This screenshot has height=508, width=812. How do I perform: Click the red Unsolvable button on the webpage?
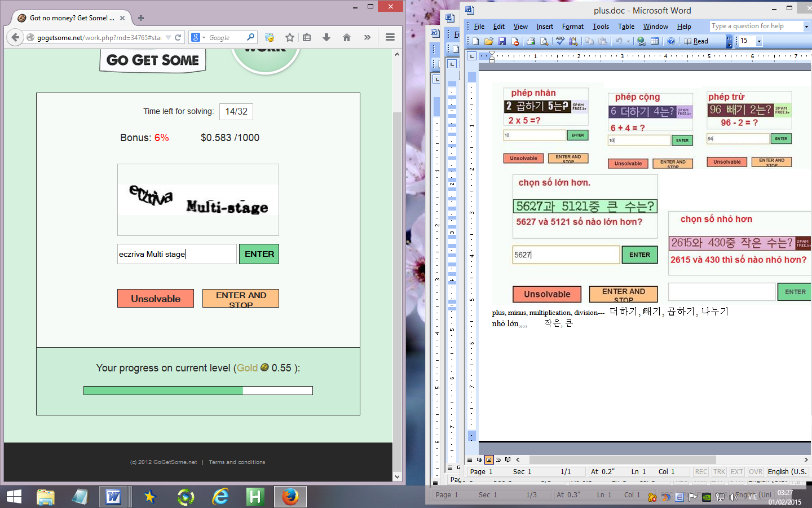[x=156, y=299]
